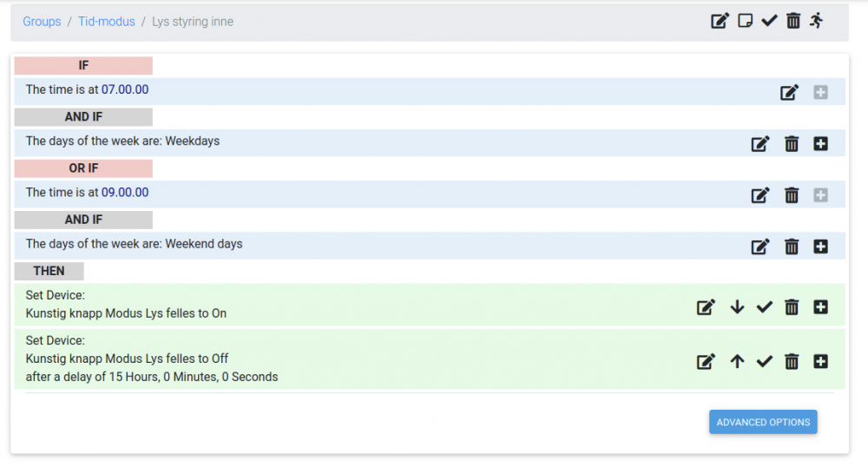Toggle checkmark for 'felles to Off' action

tap(764, 362)
